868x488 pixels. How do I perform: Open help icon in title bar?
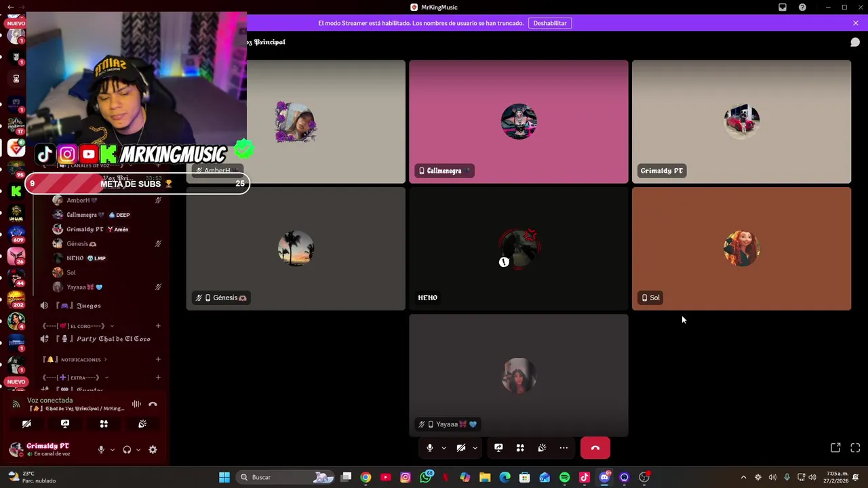(802, 7)
